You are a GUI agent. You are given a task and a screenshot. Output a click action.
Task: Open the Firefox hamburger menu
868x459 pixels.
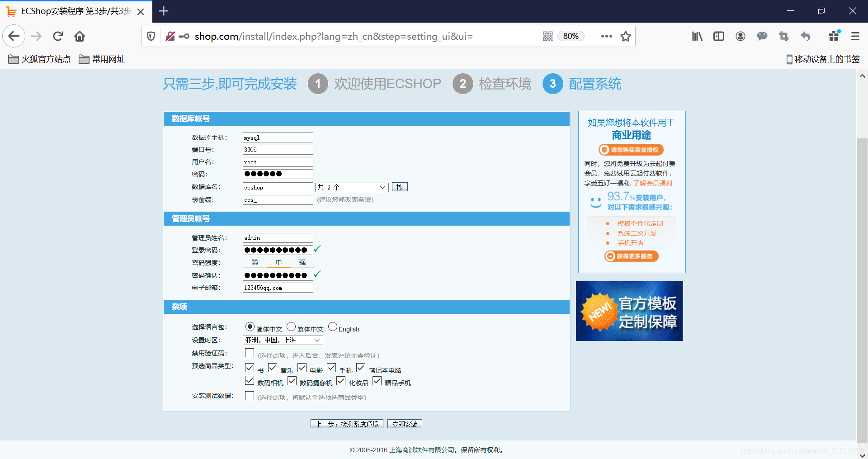(x=855, y=36)
